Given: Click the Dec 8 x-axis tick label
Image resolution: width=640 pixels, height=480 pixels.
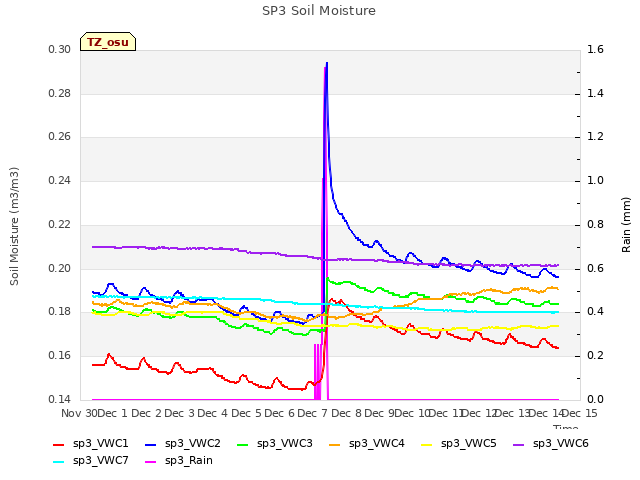Looking at the screenshot, I should [346, 413].
